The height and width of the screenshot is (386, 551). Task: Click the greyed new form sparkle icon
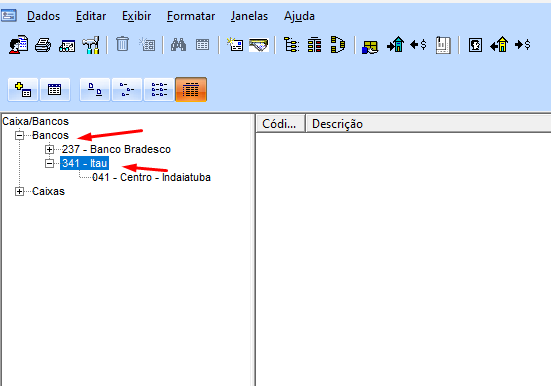pyautogui.click(x=147, y=45)
